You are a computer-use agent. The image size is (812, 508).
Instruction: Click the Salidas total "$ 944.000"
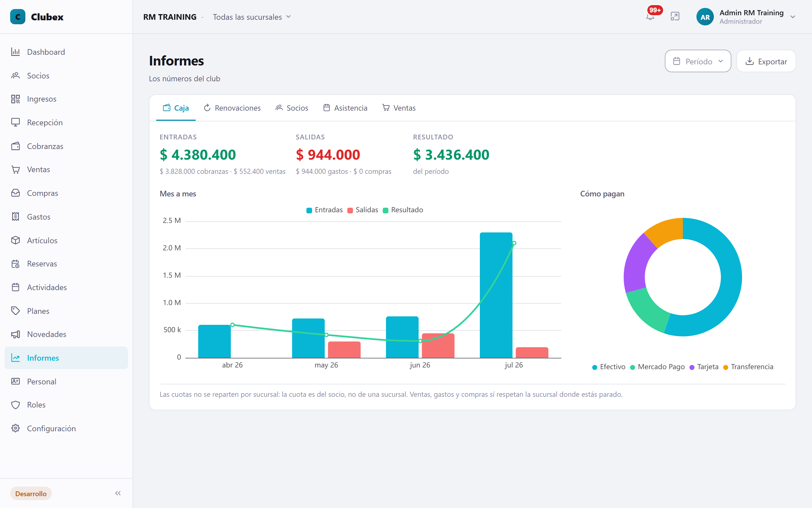pyautogui.click(x=328, y=155)
